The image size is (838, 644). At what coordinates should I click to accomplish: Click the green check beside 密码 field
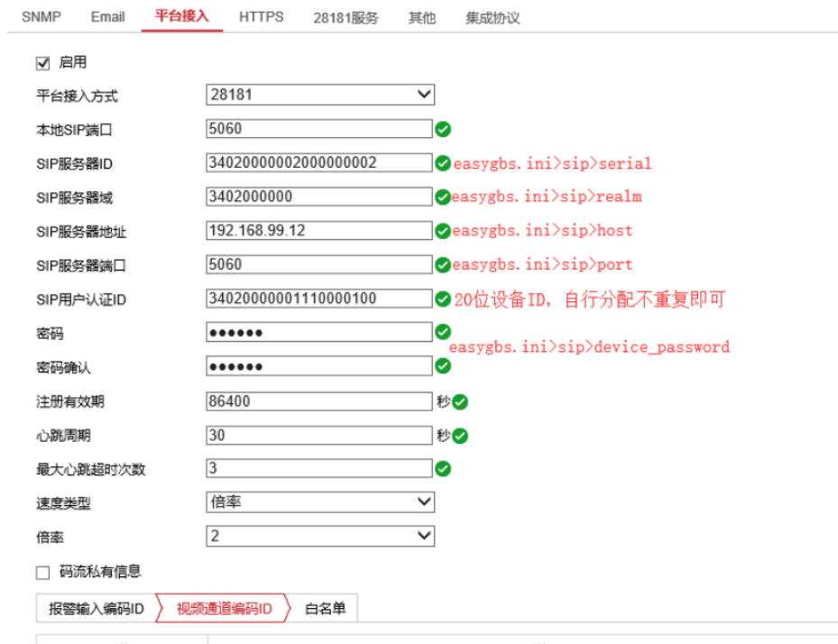click(x=443, y=332)
